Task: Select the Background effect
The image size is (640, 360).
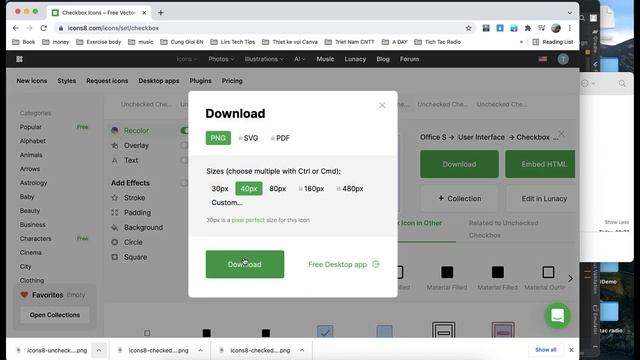Action: click(137, 227)
